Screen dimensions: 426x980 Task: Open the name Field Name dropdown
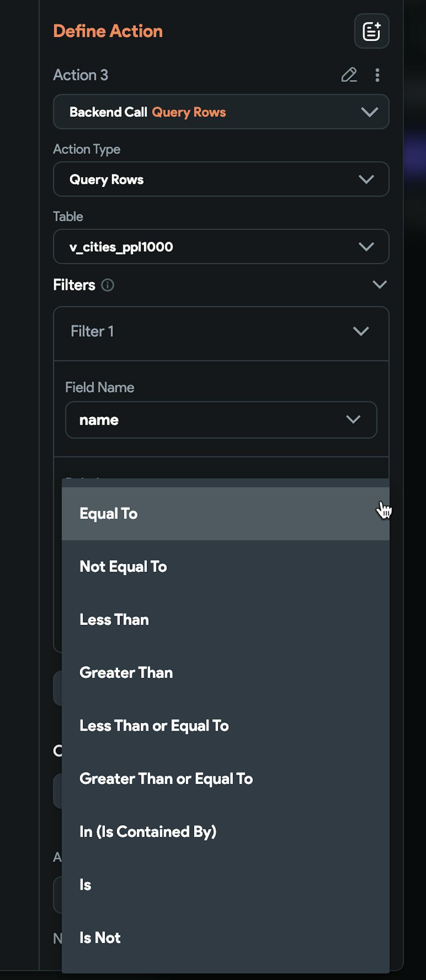pyautogui.click(x=221, y=420)
